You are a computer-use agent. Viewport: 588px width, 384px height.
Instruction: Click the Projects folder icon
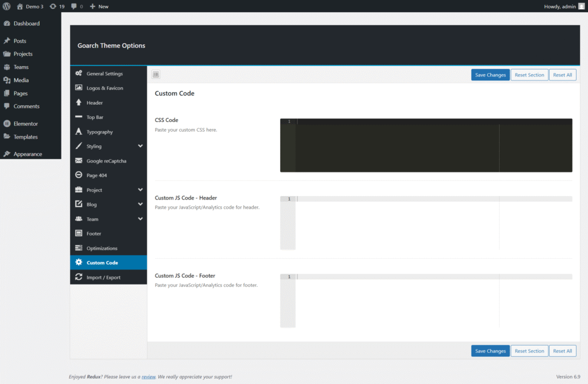(7, 53)
